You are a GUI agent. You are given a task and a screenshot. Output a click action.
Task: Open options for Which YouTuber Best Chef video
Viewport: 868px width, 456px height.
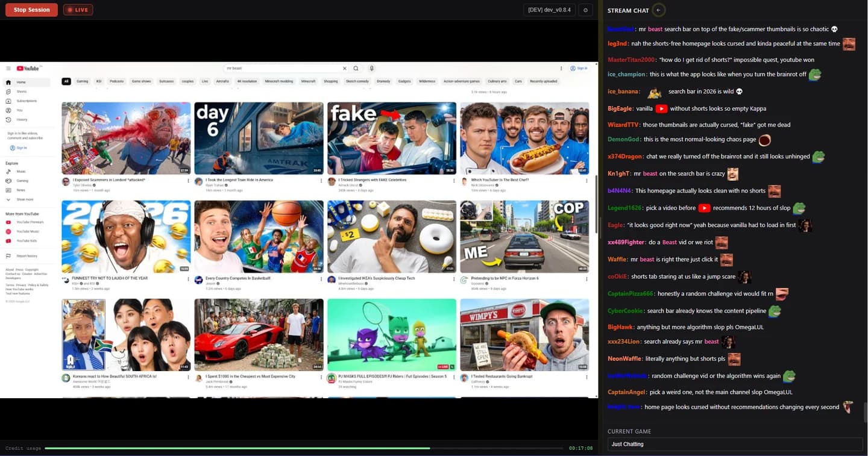[587, 180]
